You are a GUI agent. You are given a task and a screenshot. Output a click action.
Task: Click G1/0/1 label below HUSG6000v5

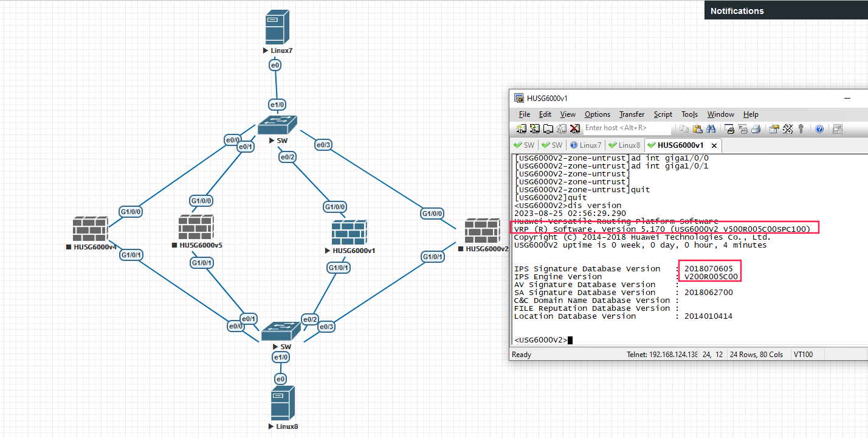click(202, 263)
